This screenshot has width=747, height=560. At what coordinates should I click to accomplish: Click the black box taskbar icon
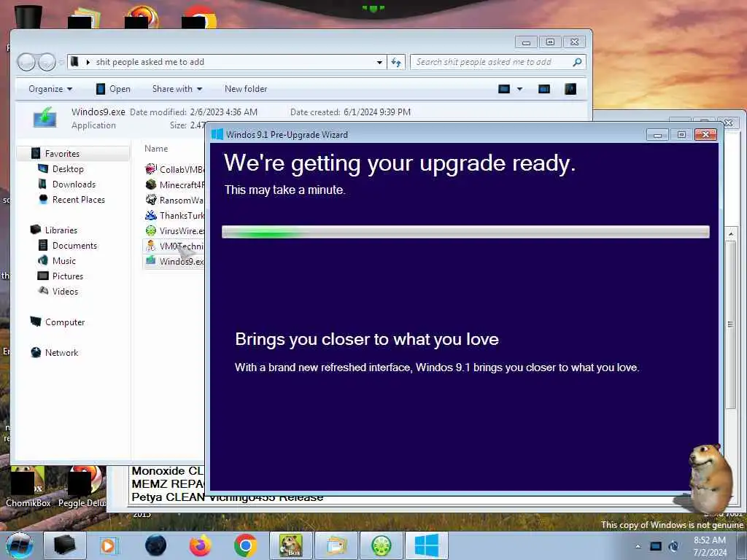coord(65,545)
